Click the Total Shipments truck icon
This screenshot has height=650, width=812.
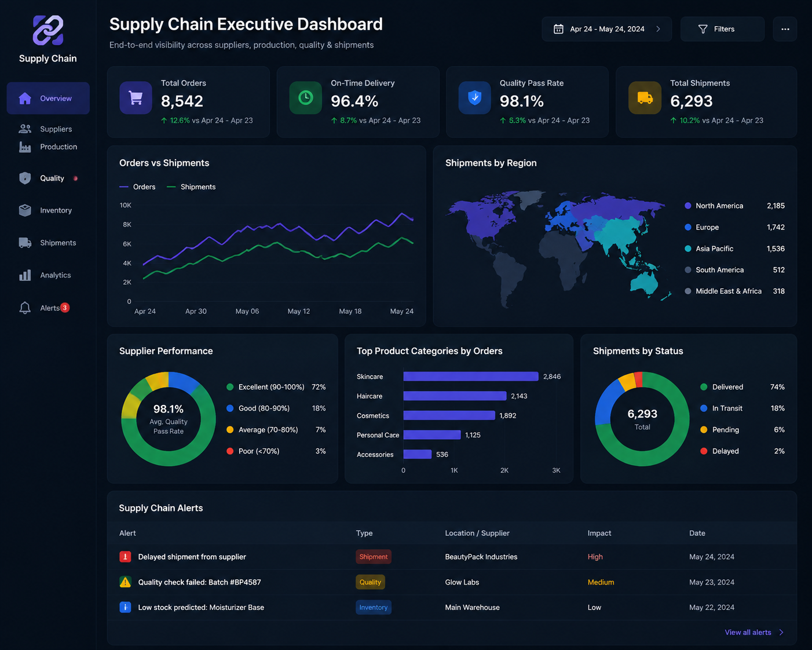click(x=645, y=98)
